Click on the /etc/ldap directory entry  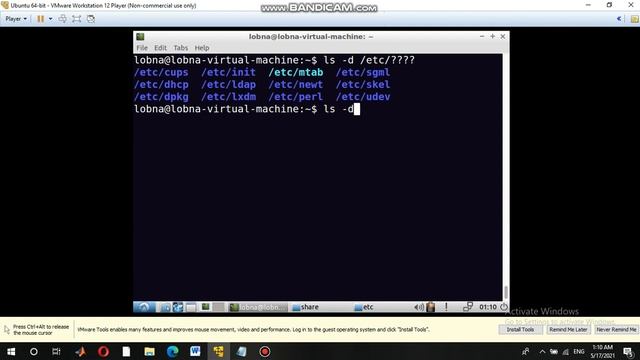(x=229, y=84)
